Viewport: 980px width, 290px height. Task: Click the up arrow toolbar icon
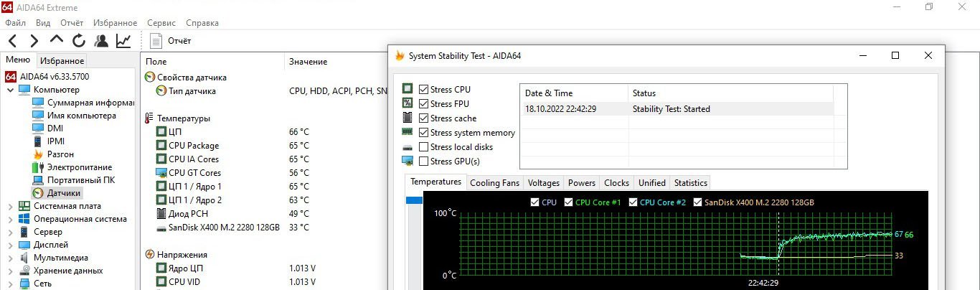tap(57, 41)
